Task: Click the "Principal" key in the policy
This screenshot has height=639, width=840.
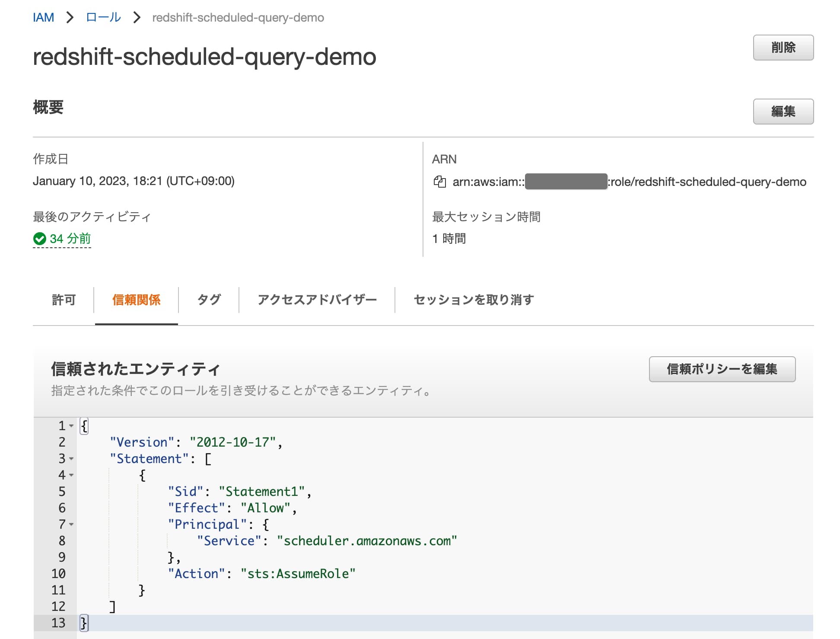Action: click(207, 524)
